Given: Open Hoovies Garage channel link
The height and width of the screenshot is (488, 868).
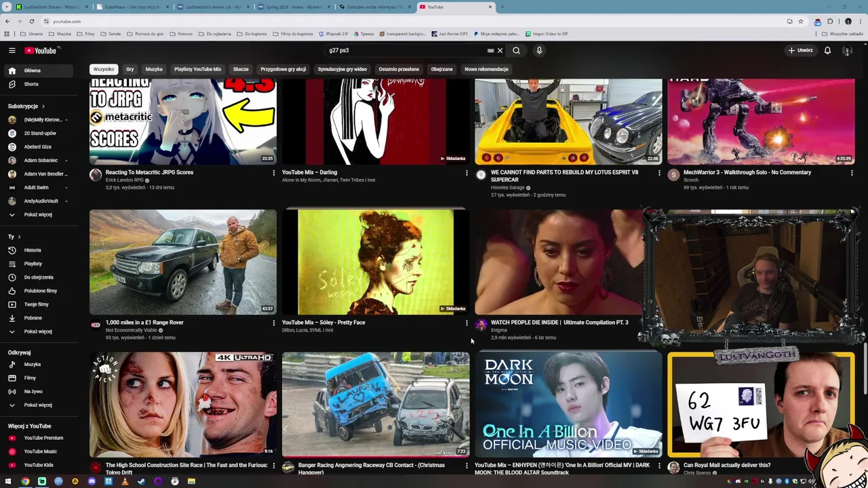Looking at the screenshot, I should [507, 188].
